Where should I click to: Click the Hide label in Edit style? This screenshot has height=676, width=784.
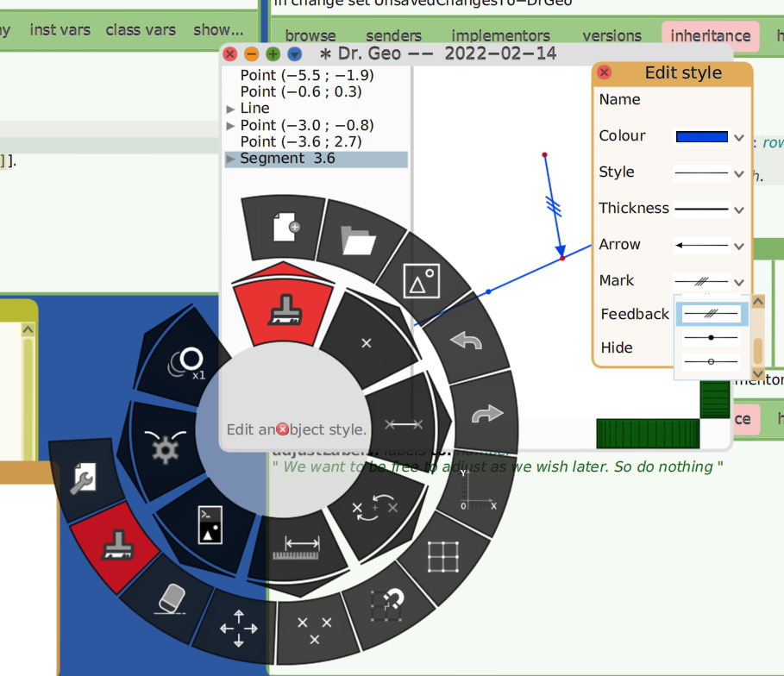(617, 347)
